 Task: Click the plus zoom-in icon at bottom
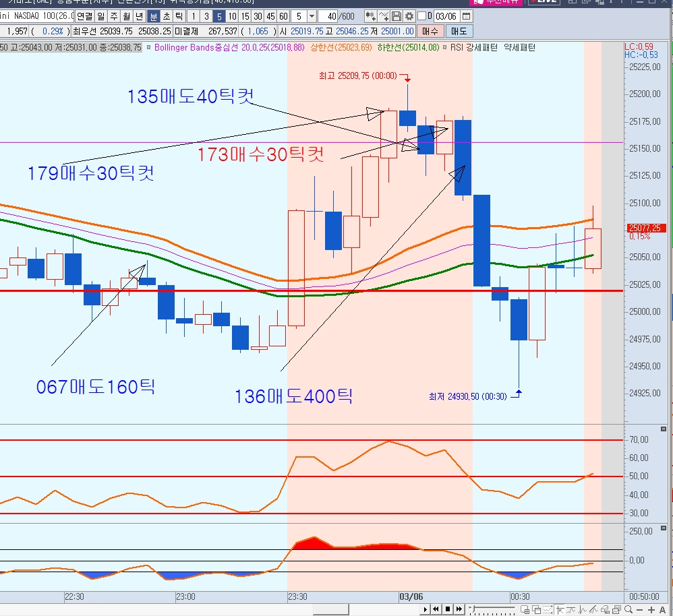tap(651, 609)
